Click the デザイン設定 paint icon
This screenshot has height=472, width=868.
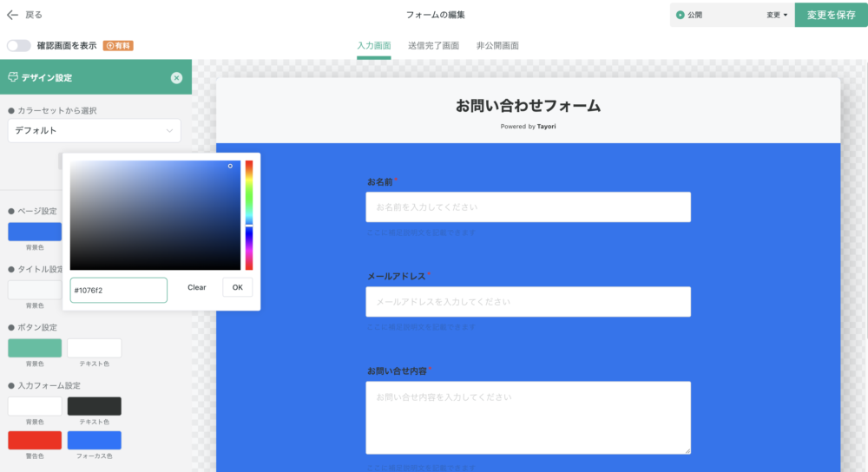[13, 77]
